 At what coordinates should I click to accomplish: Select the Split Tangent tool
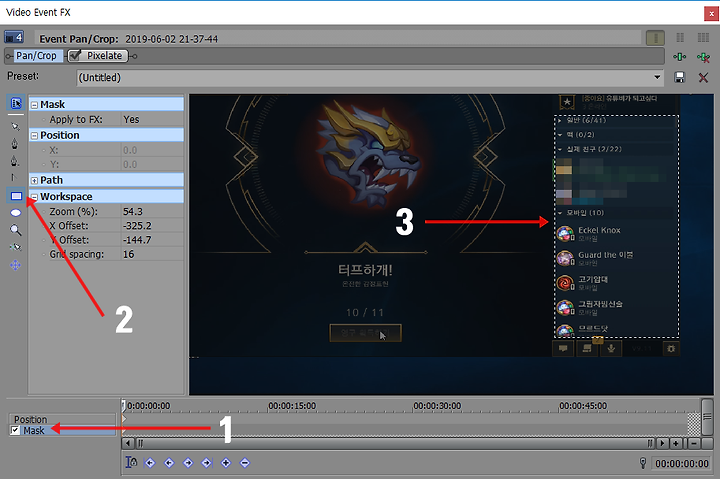(x=14, y=178)
